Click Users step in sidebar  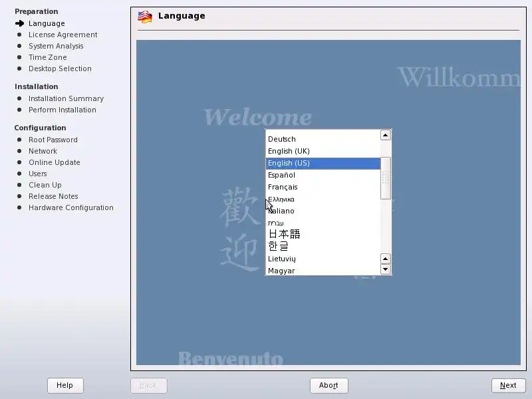click(38, 174)
